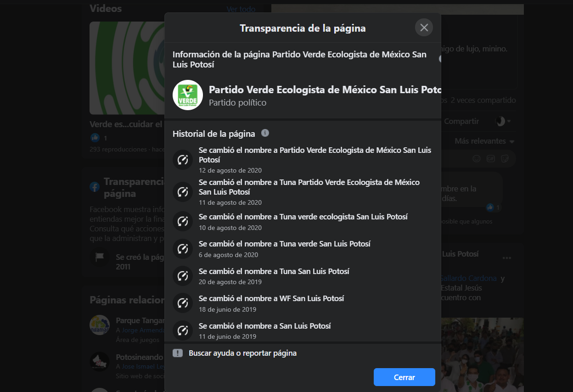This screenshot has width=573, height=392.
Task: Click the 'Ver todo' videos link
Action: (241, 9)
